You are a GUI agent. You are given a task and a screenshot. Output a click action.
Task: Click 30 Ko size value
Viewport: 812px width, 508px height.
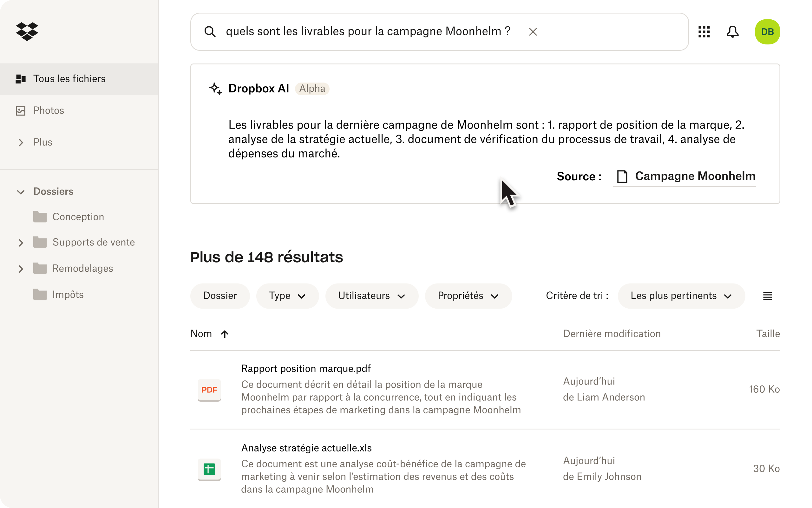(766, 469)
